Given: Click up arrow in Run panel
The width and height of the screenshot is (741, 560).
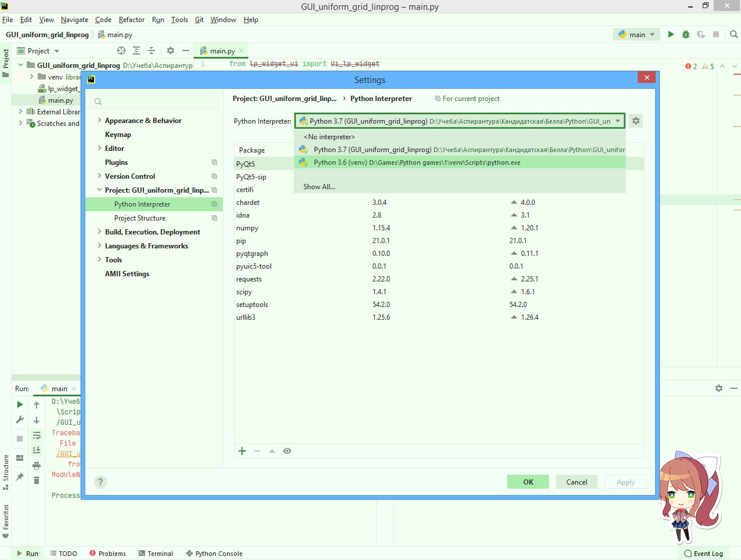Looking at the screenshot, I should (37, 404).
